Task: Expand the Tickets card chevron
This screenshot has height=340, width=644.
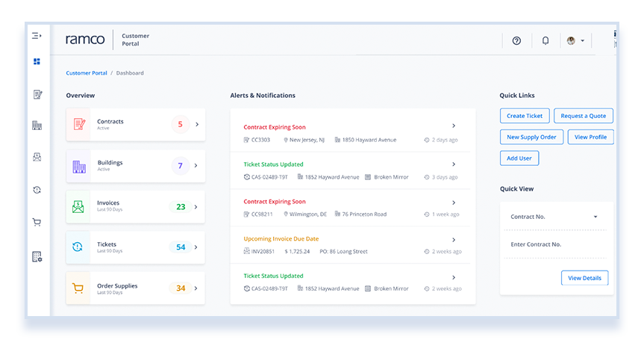Action: [x=196, y=247]
